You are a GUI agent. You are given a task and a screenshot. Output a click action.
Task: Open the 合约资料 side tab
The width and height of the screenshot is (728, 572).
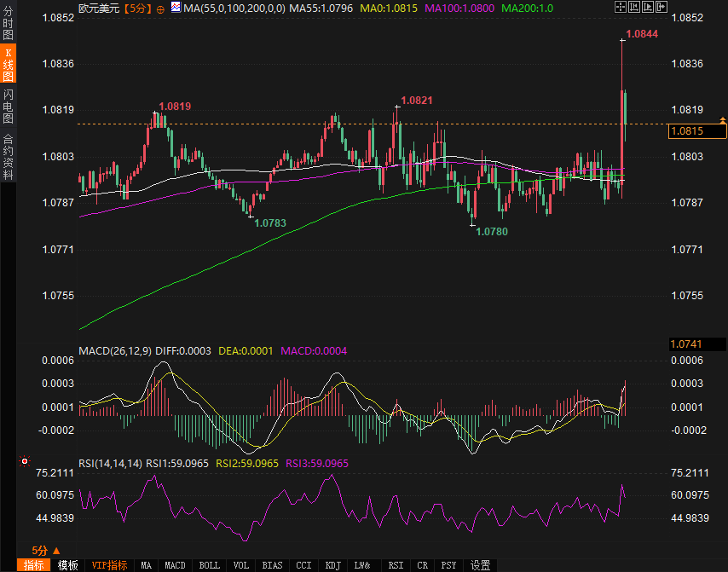[8, 156]
